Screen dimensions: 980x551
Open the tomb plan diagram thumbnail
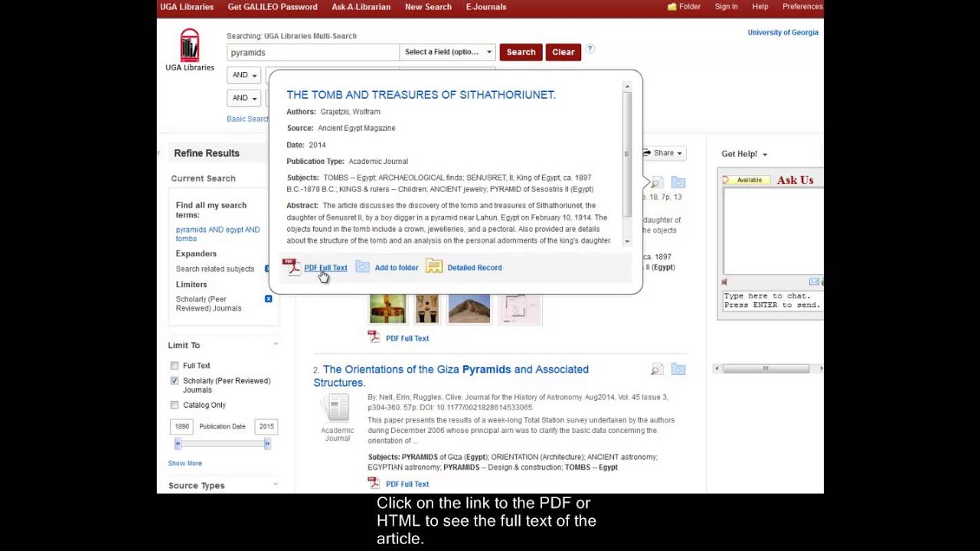pos(520,308)
